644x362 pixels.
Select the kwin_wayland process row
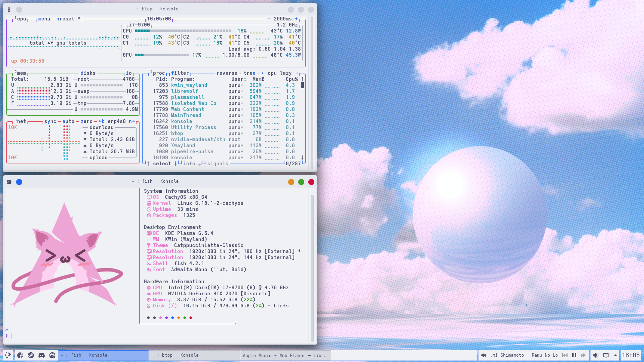click(x=189, y=85)
